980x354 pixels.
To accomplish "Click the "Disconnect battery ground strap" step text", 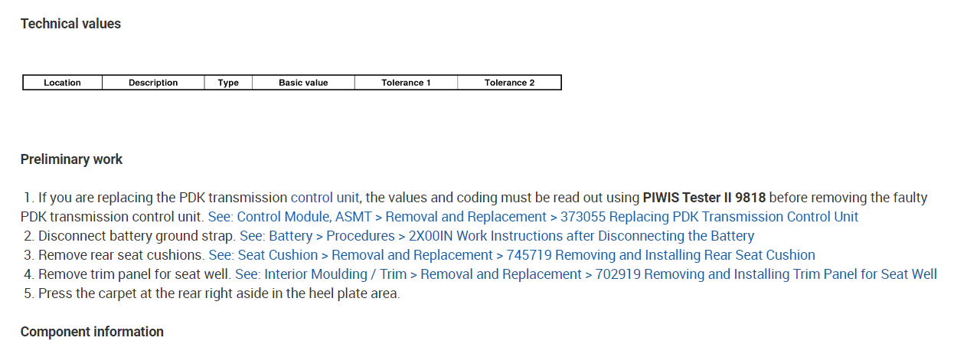I will [x=137, y=236].
